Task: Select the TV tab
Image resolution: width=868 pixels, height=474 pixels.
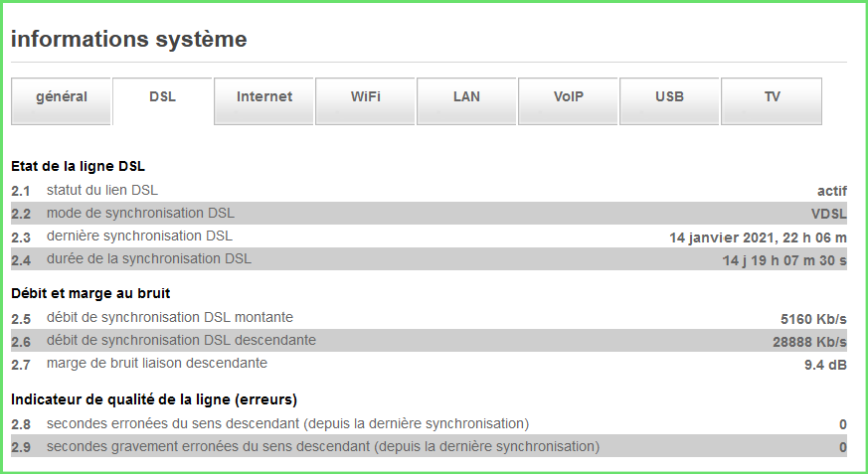Action: pos(772,97)
